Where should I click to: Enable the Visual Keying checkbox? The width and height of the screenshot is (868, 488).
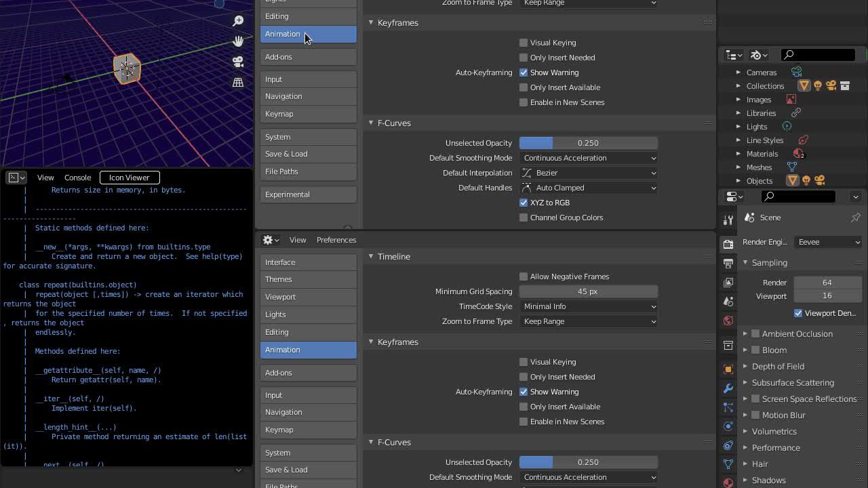pyautogui.click(x=524, y=42)
